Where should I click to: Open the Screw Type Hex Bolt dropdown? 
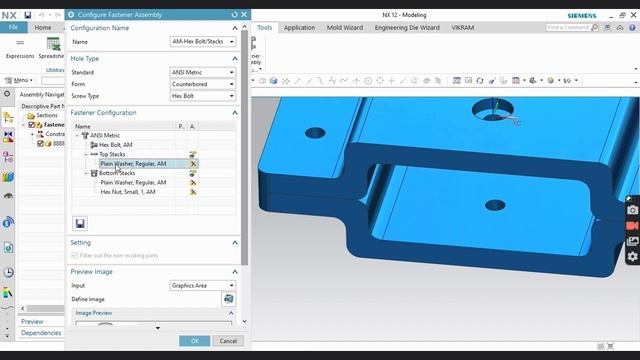[x=203, y=96]
